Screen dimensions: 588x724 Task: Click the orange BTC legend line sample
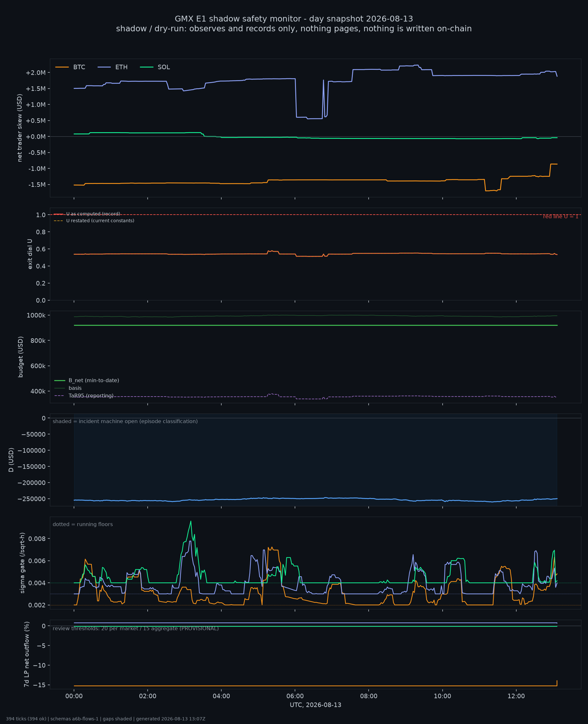62,67
